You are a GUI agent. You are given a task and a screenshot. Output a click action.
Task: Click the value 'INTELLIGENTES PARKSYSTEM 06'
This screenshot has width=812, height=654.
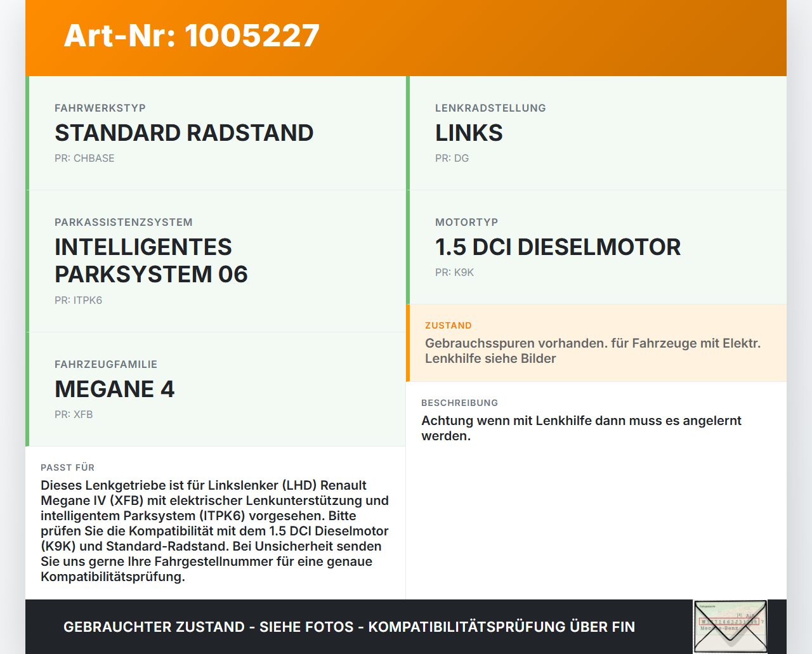(151, 261)
